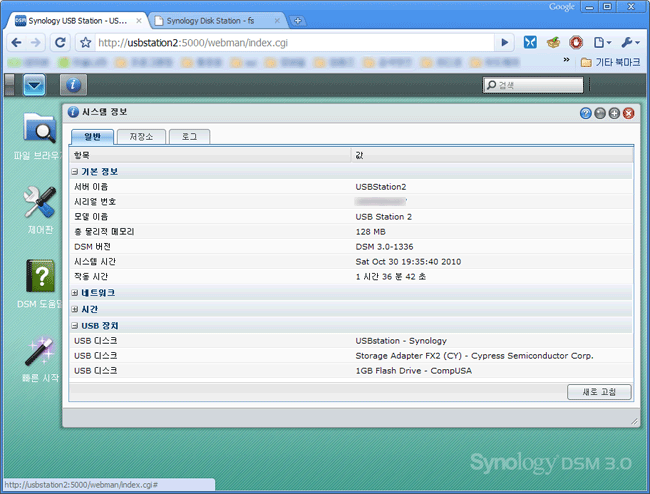Open the 기타 북마크 folder

click(x=611, y=62)
